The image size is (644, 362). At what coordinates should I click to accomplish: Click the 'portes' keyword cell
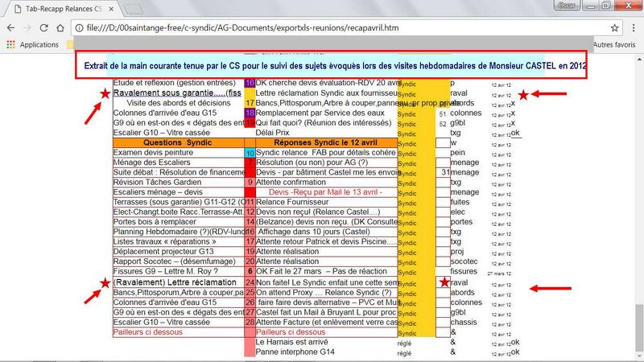[x=461, y=222]
